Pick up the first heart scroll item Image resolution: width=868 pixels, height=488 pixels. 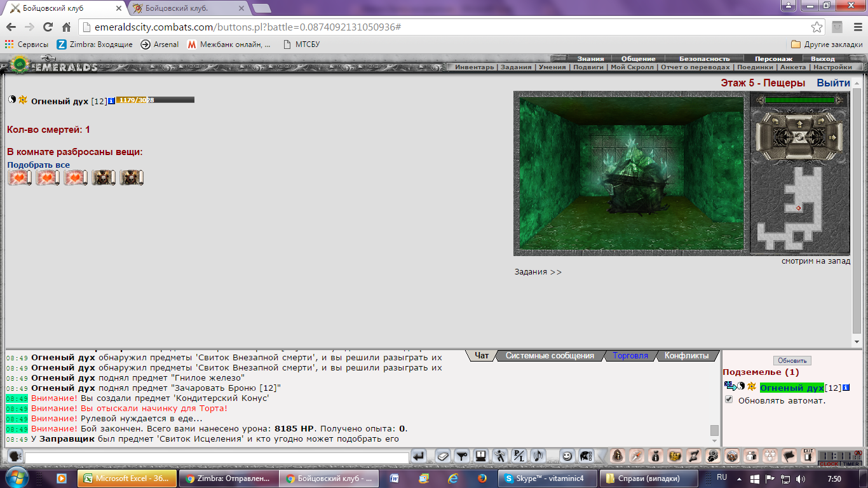(x=20, y=178)
